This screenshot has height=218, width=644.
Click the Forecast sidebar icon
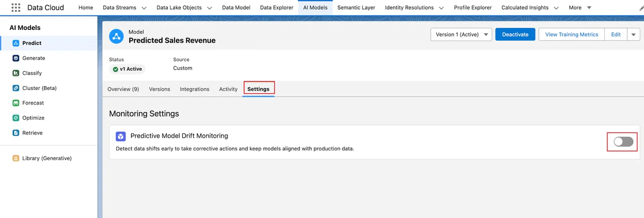(x=16, y=103)
